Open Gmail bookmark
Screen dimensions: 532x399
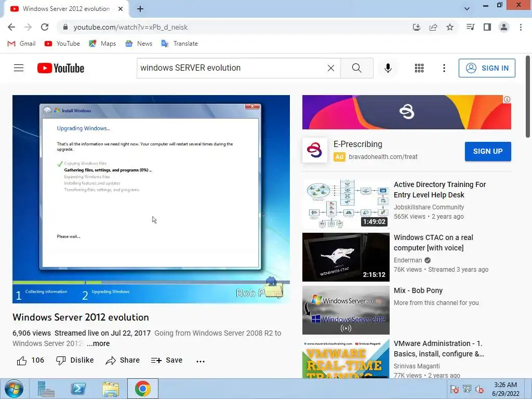[21, 44]
